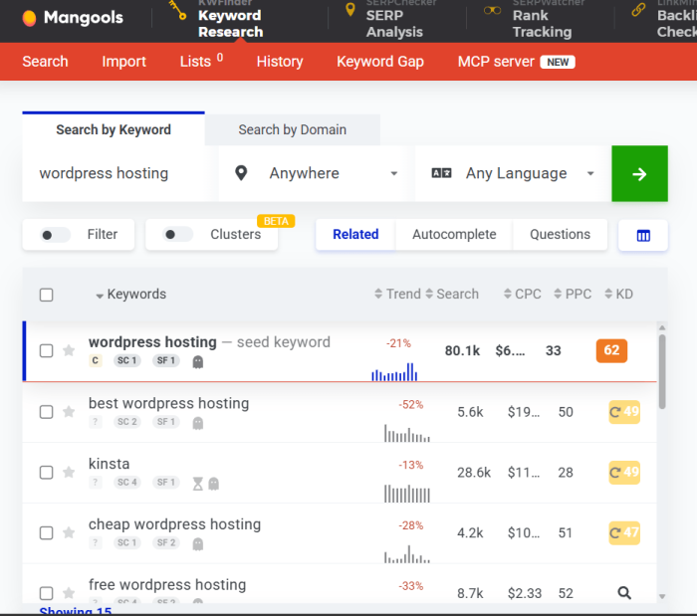The image size is (697, 616).
Task: Star the free wordpress hosting keyword
Action: click(x=69, y=592)
